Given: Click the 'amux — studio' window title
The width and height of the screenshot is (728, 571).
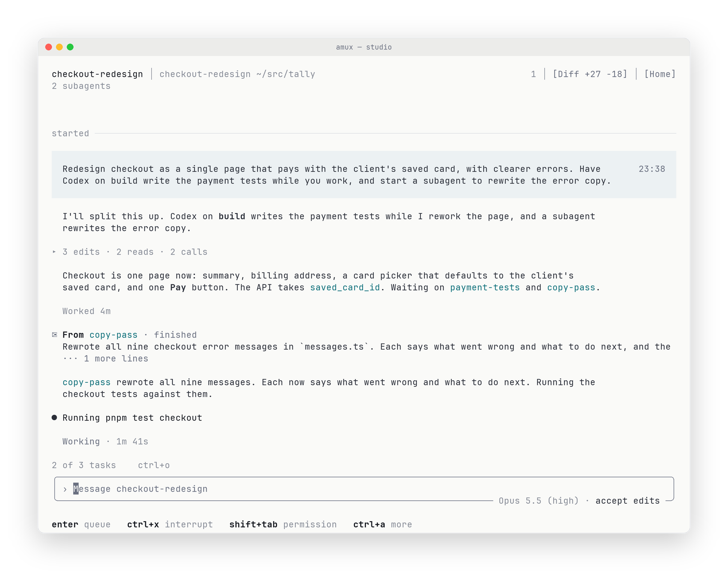Looking at the screenshot, I should (364, 47).
